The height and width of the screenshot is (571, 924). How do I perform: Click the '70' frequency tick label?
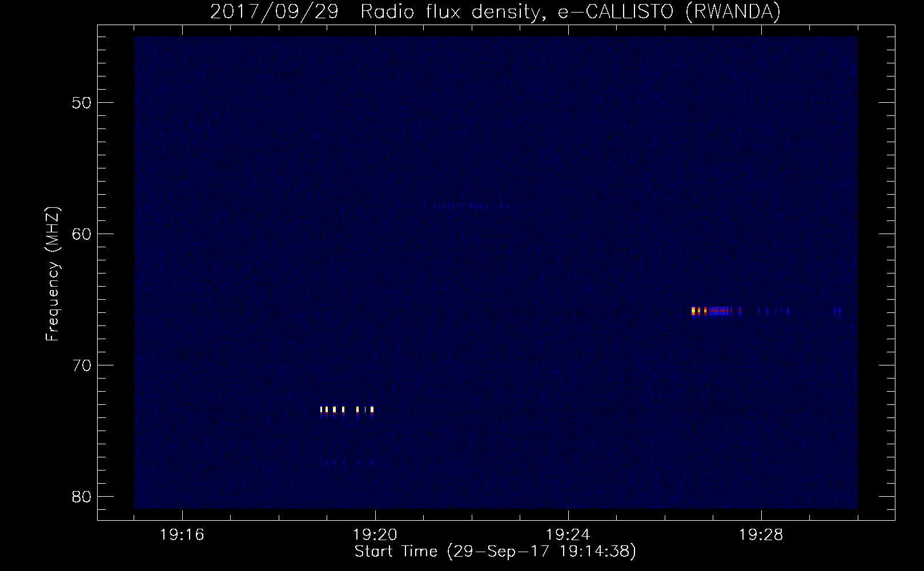click(82, 365)
